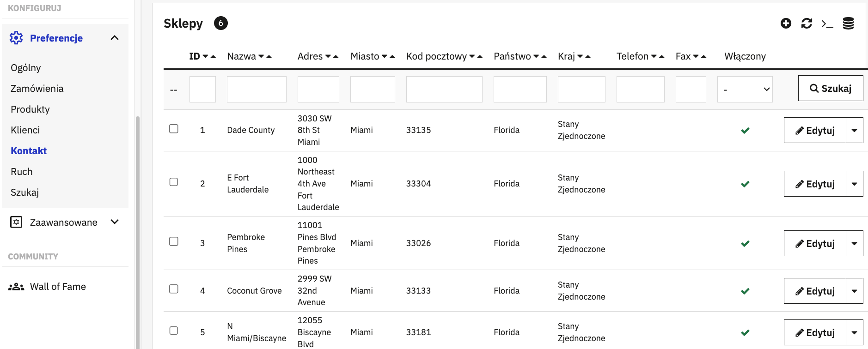Open the Zamówienia preferences page
Viewport: 868px width, 349px height.
coord(37,89)
